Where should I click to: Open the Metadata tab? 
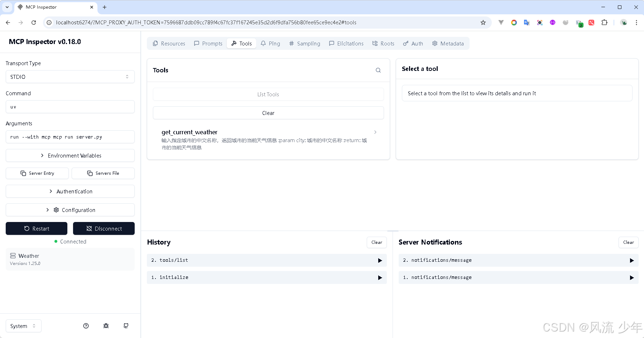[448, 43]
